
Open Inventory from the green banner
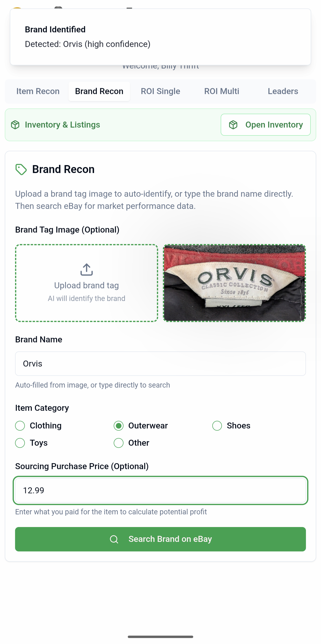pyautogui.click(x=265, y=124)
